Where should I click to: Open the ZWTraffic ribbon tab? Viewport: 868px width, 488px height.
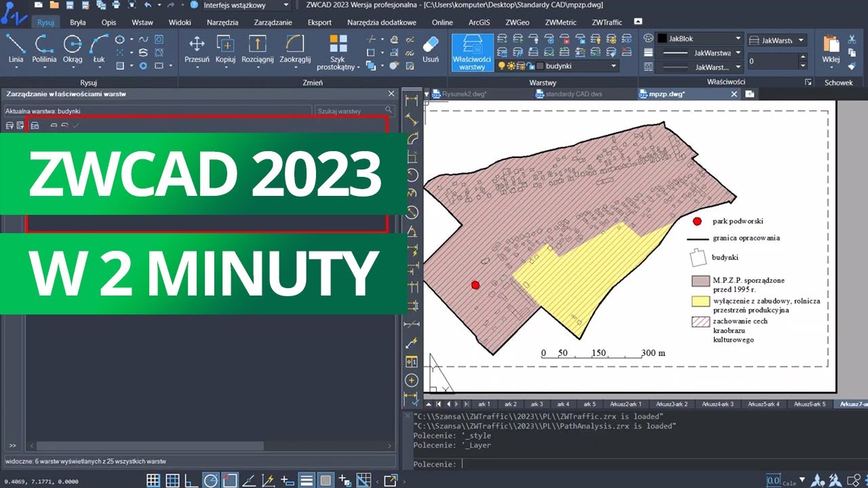click(606, 22)
